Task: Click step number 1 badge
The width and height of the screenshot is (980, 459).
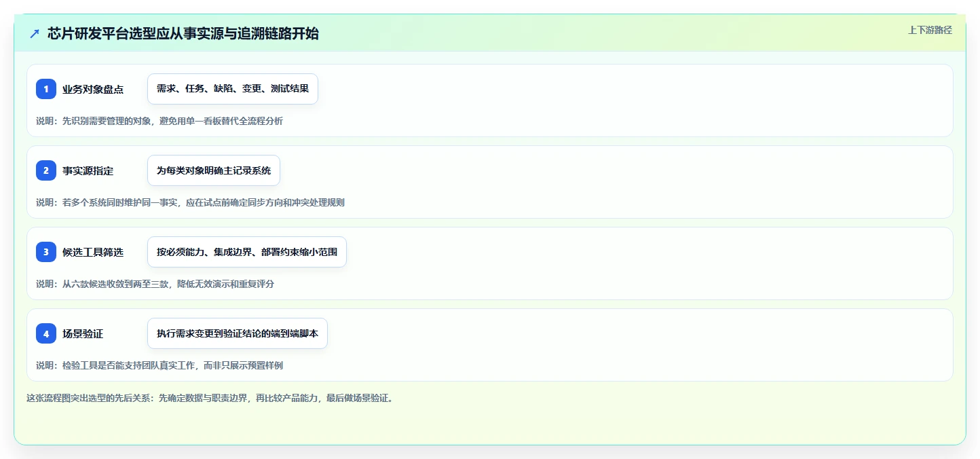Action: pyautogui.click(x=46, y=89)
